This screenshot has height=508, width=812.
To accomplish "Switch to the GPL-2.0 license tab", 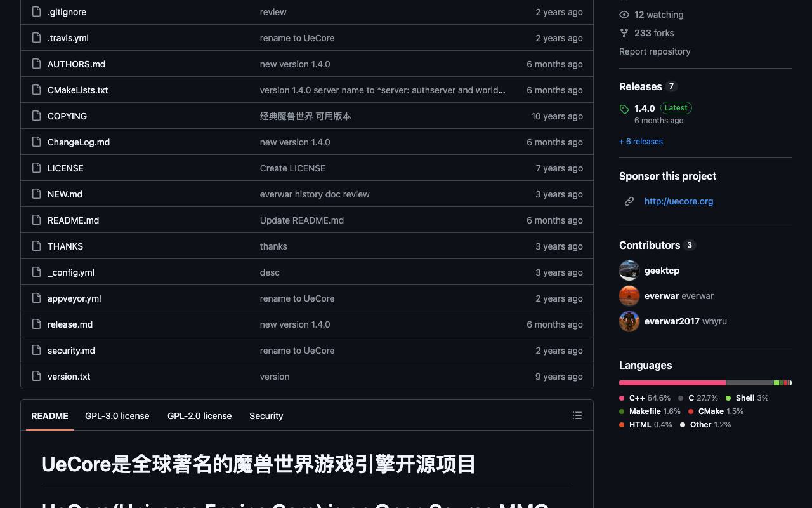I will point(200,416).
